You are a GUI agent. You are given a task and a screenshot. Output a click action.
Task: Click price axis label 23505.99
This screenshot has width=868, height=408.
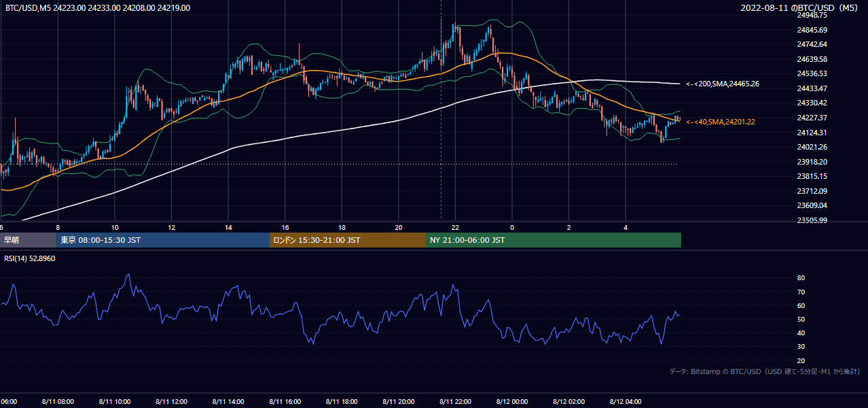pyautogui.click(x=812, y=220)
